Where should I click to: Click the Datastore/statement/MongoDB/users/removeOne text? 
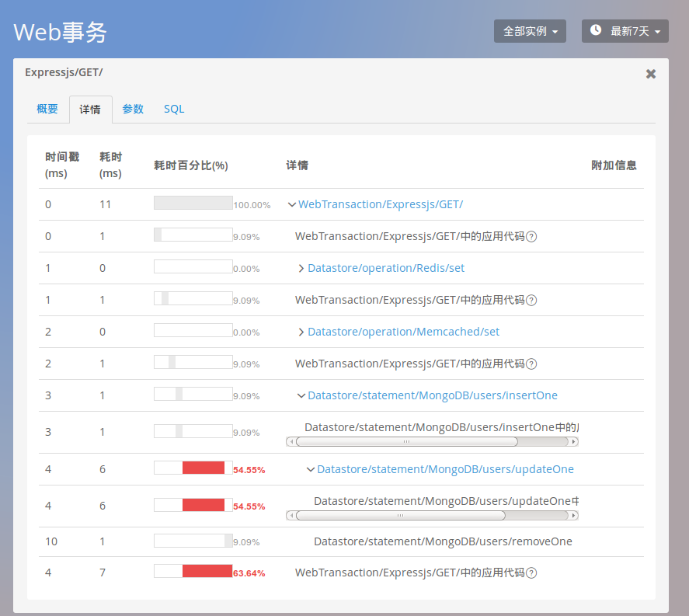click(443, 541)
